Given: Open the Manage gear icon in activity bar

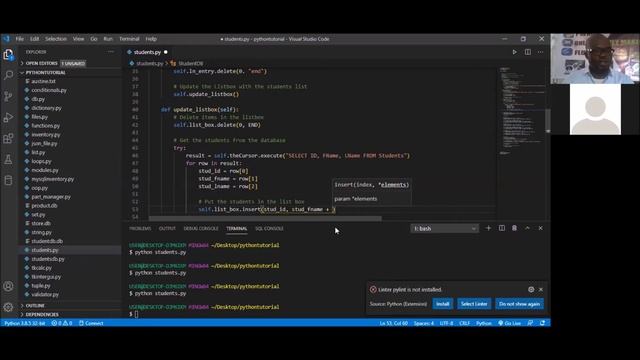Looking at the screenshot, I should pos(8,307).
